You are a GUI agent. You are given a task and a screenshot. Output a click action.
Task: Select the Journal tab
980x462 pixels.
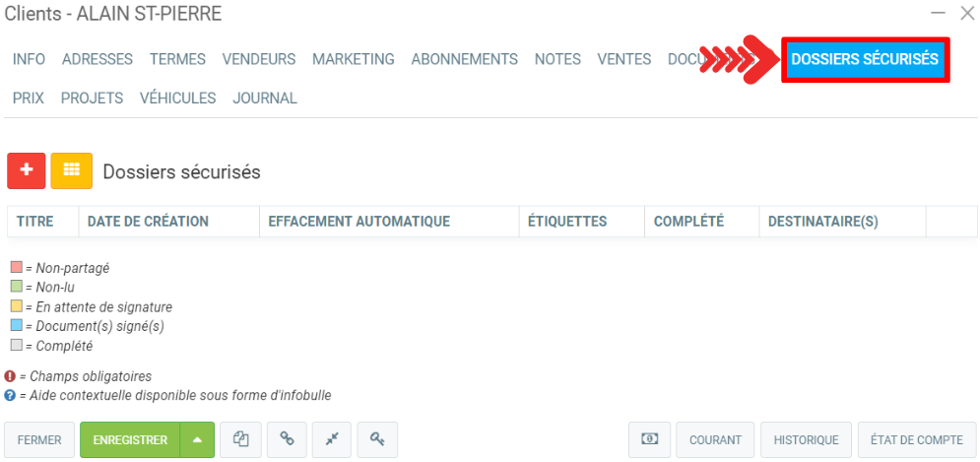(x=264, y=98)
